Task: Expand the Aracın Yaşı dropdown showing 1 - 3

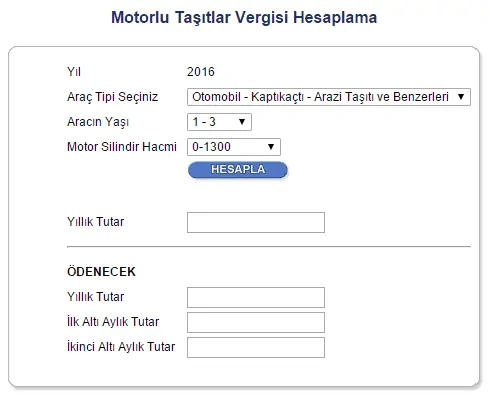Action: 219,122
